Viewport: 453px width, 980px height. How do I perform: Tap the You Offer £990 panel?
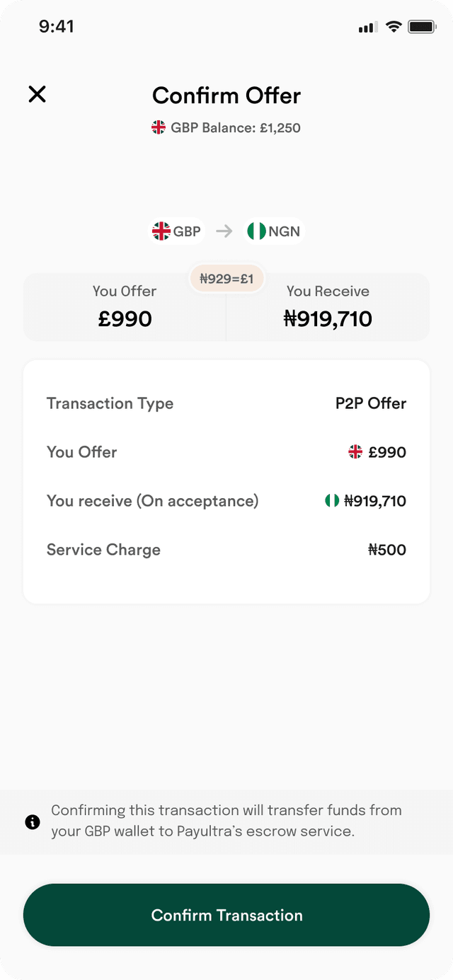(125, 307)
